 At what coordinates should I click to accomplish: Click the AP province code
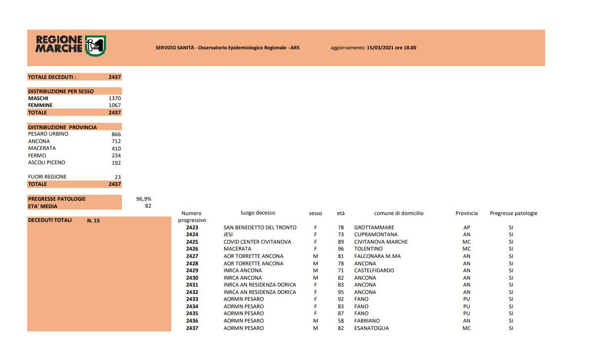(467, 227)
